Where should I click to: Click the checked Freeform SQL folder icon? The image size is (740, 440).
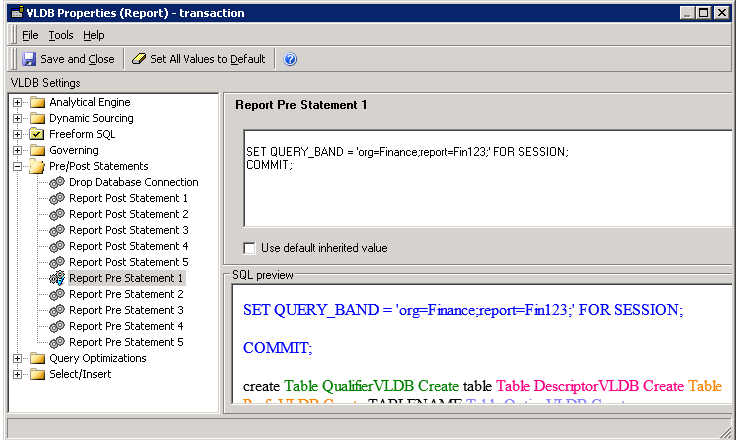(x=37, y=135)
